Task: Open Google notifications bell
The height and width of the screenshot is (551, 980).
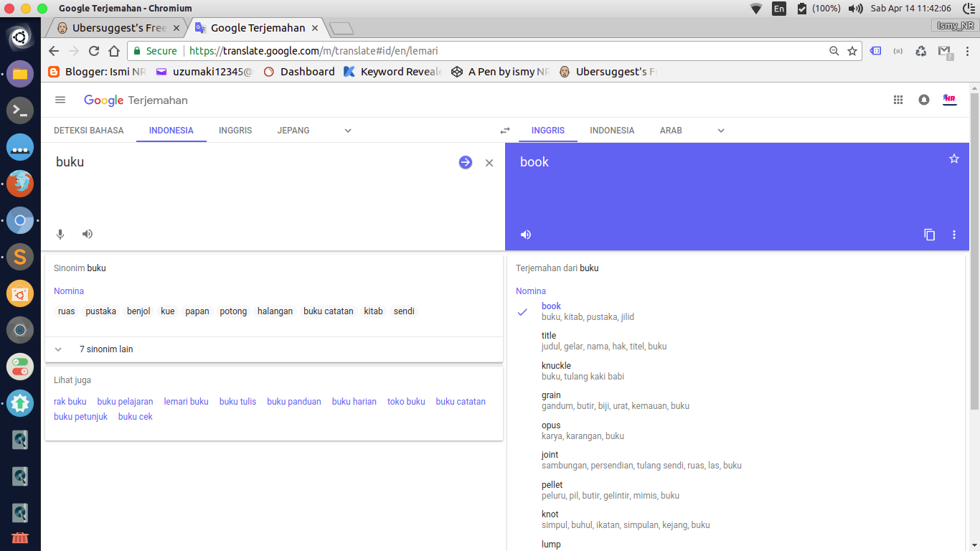Action: click(924, 100)
